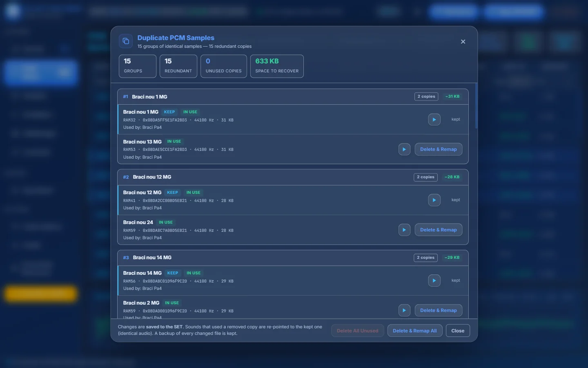Click the RAM53 address line of Braci nou 13 MG

pyautogui.click(x=178, y=150)
